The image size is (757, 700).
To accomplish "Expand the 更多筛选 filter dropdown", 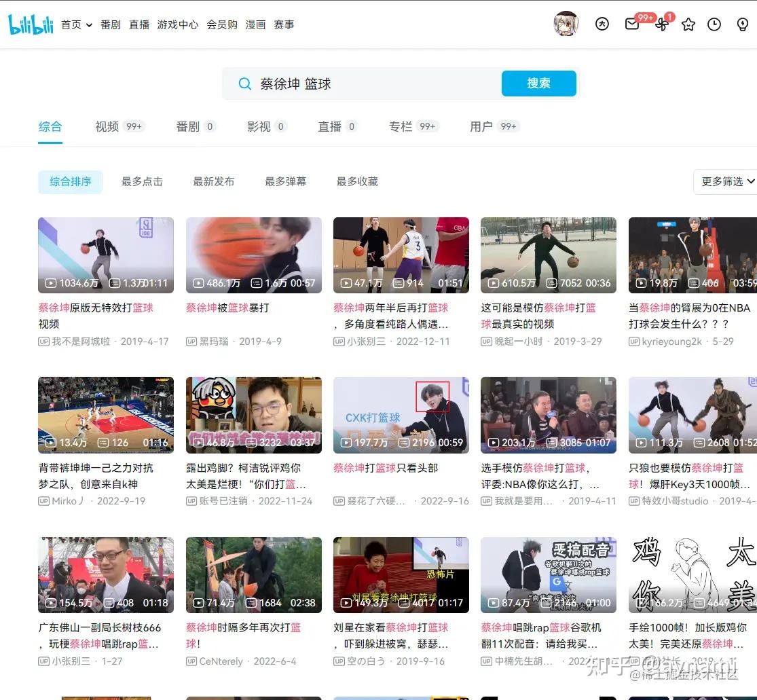I will (x=726, y=181).
